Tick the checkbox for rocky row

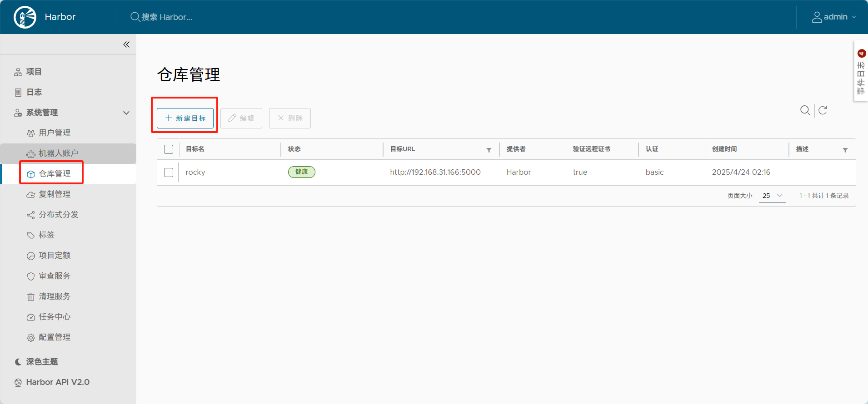(169, 172)
